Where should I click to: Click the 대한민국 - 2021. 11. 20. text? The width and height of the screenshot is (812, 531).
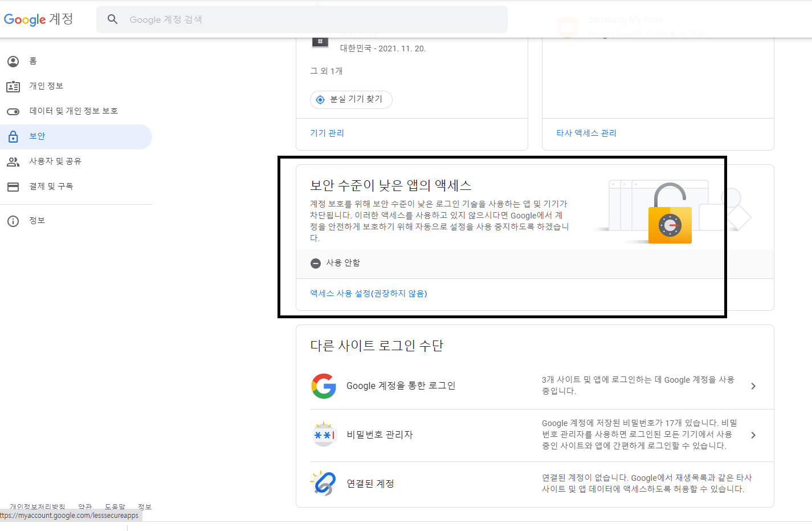tap(383, 48)
